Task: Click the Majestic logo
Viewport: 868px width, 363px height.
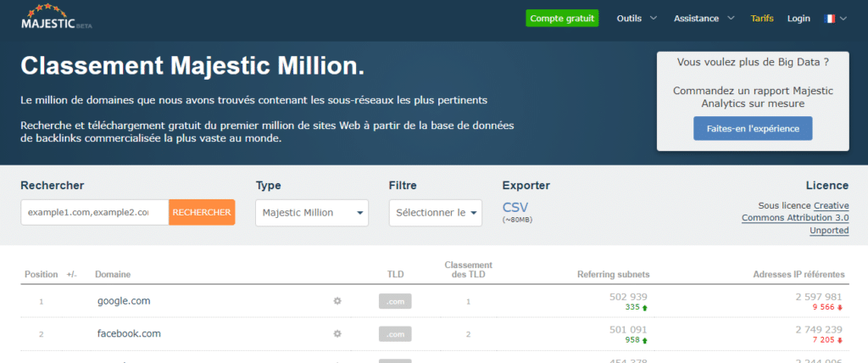Action: pyautogui.click(x=57, y=17)
